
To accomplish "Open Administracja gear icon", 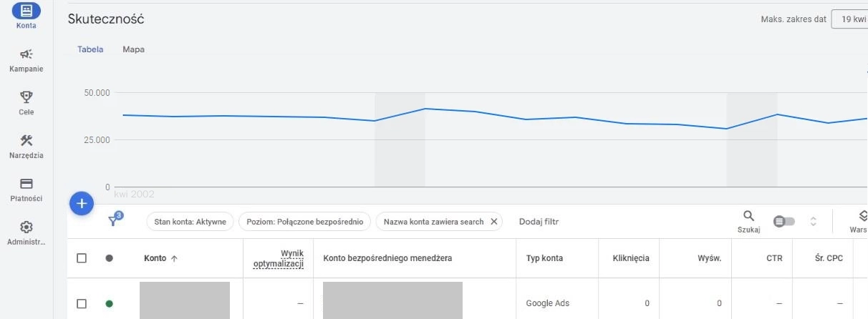I will [x=26, y=227].
